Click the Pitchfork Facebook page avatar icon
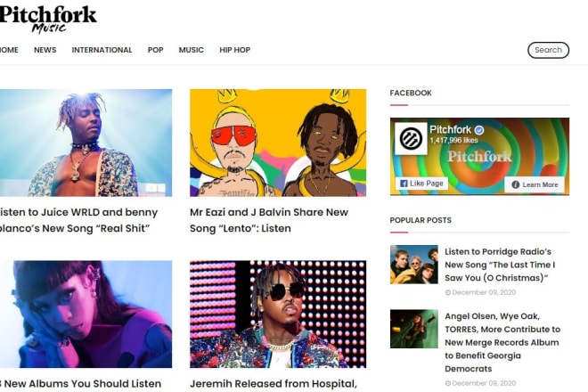This screenshot has width=588, height=392. pos(411,139)
